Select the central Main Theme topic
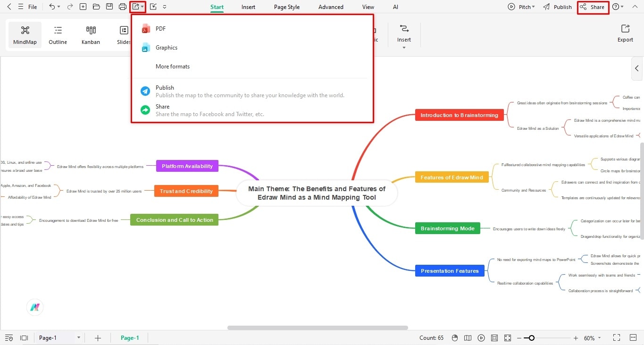This screenshot has width=644, height=345. click(x=317, y=193)
